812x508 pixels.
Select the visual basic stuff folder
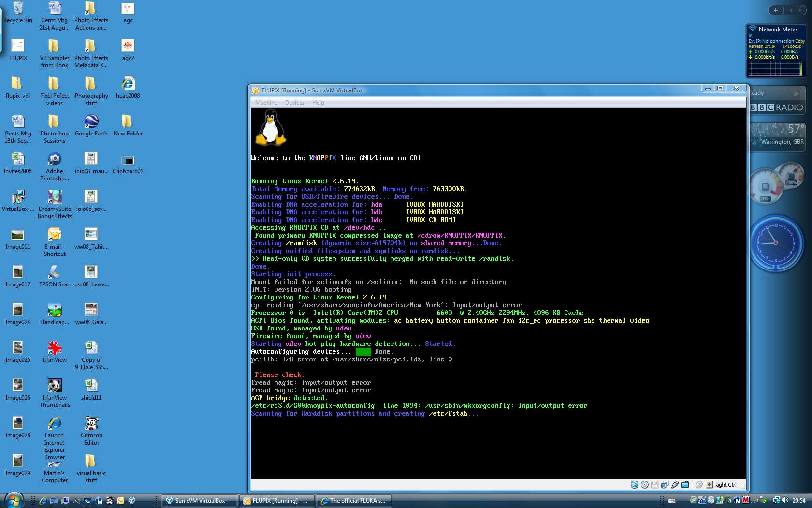(91, 469)
